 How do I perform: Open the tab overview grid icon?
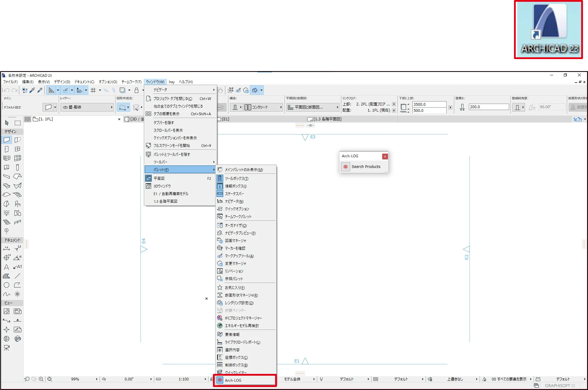tap(27, 119)
